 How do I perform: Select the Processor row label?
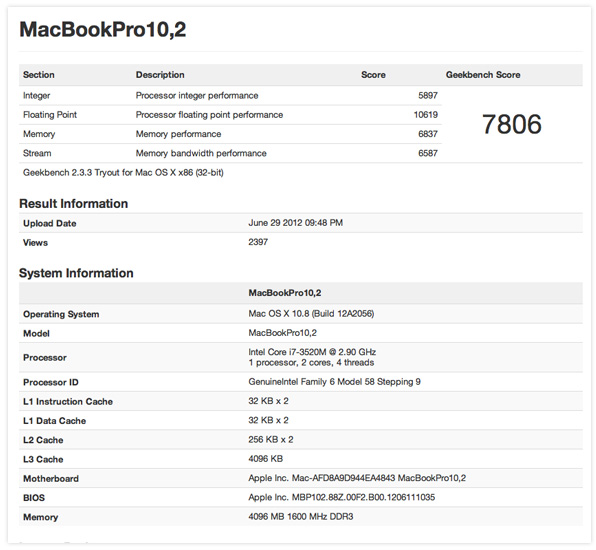[x=44, y=358]
